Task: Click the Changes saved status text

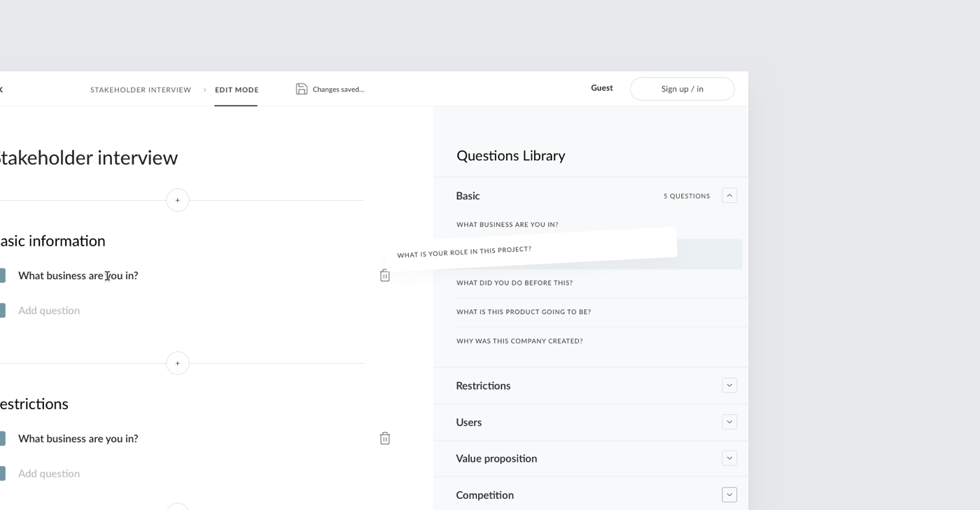Action: click(x=339, y=90)
